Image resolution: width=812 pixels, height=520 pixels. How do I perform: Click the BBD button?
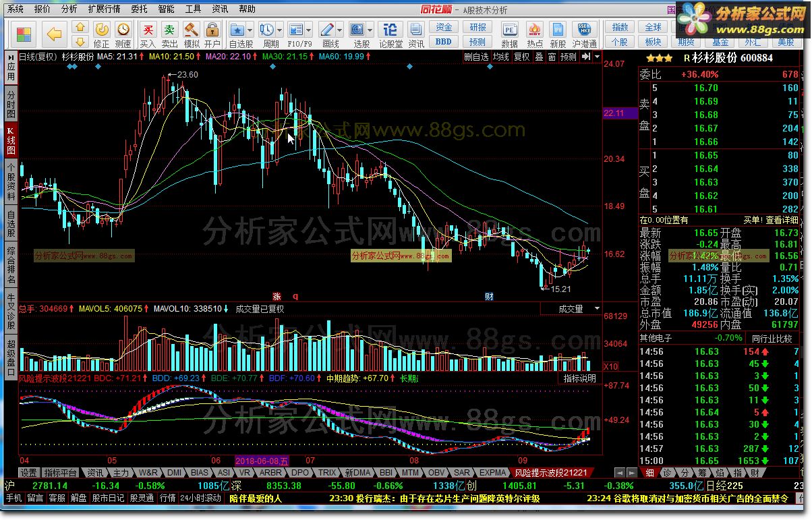tap(444, 42)
